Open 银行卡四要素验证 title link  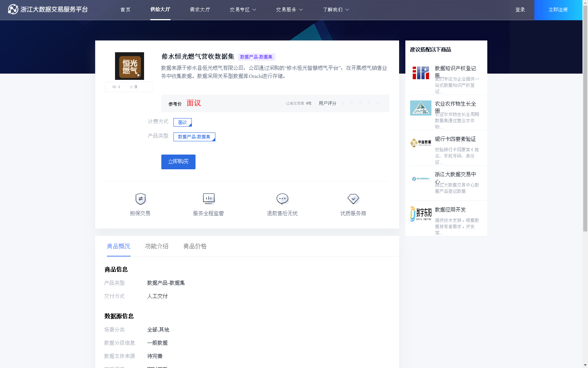pyautogui.click(x=455, y=139)
